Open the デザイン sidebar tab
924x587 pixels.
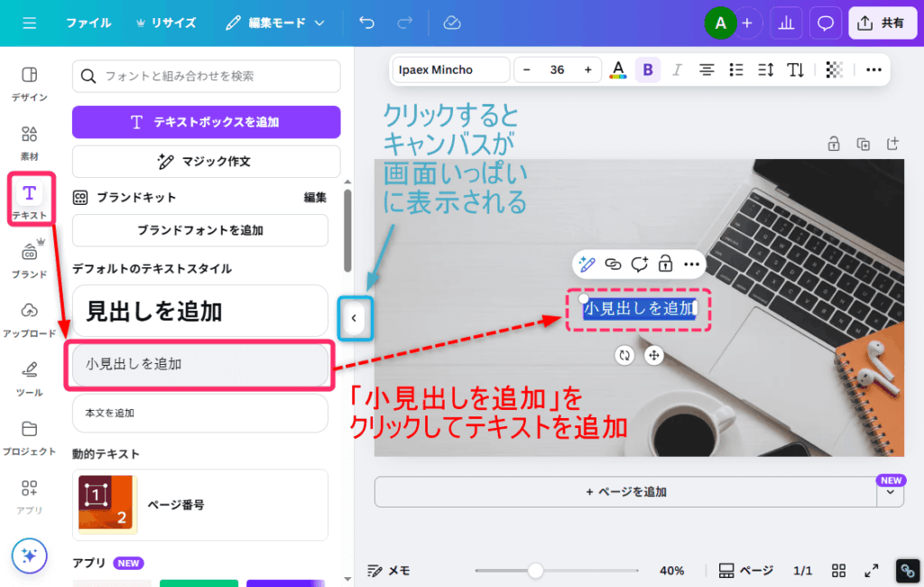click(x=29, y=84)
